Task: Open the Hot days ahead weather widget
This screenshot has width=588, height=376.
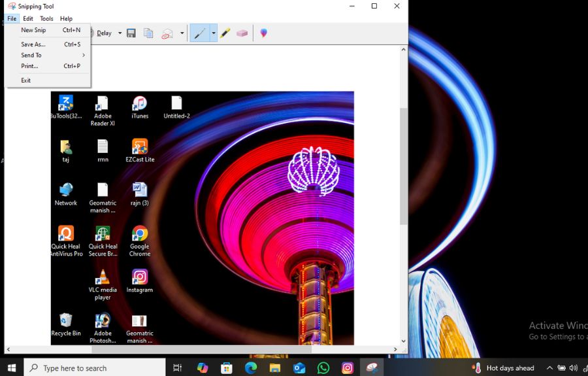Action: 503,367
